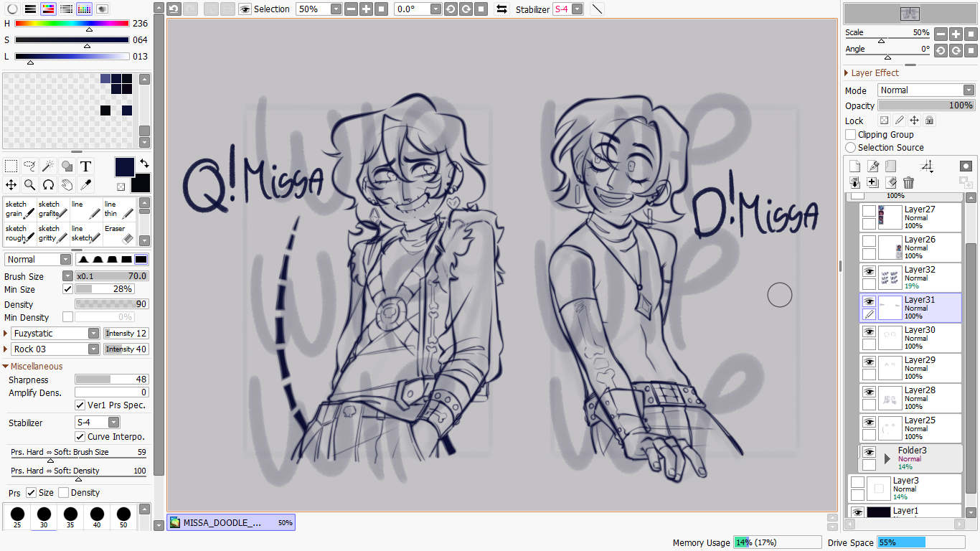This screenshot has width=980, height=551.
Task: Activate the Hand pan tool
Action: click(x=67, y=185)
